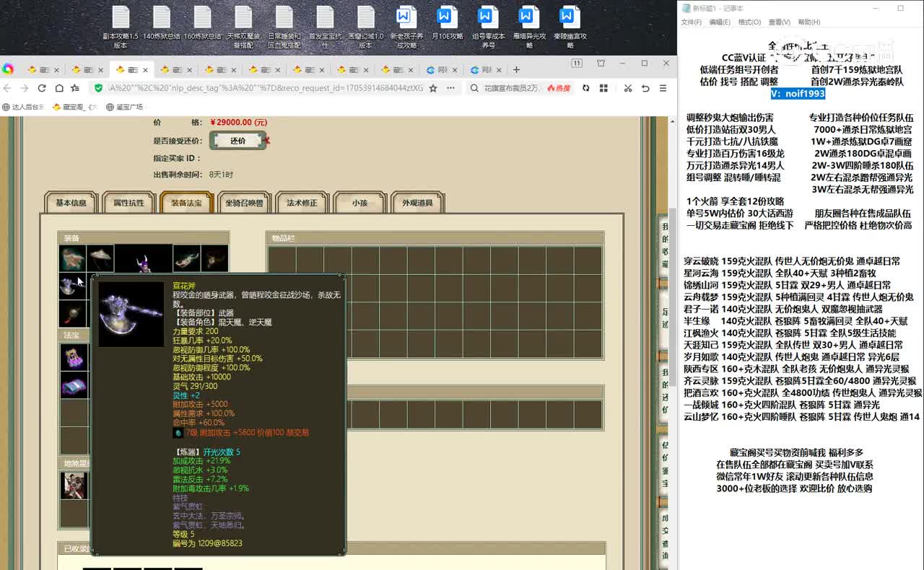This screenshot has height=570, width=924.
Task: Open the 天梯双魔装备搭配 desktop file
Action: point(243,27)
